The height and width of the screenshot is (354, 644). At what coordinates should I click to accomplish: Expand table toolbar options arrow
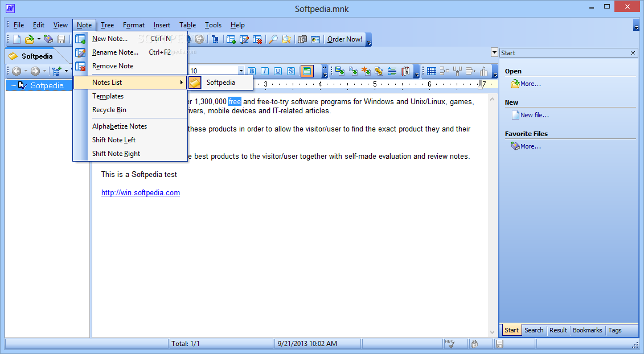tap(495, 72)
